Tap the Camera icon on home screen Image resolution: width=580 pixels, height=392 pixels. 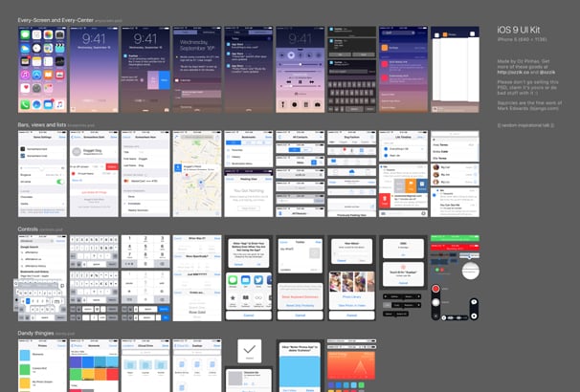[x=59, y=34]
